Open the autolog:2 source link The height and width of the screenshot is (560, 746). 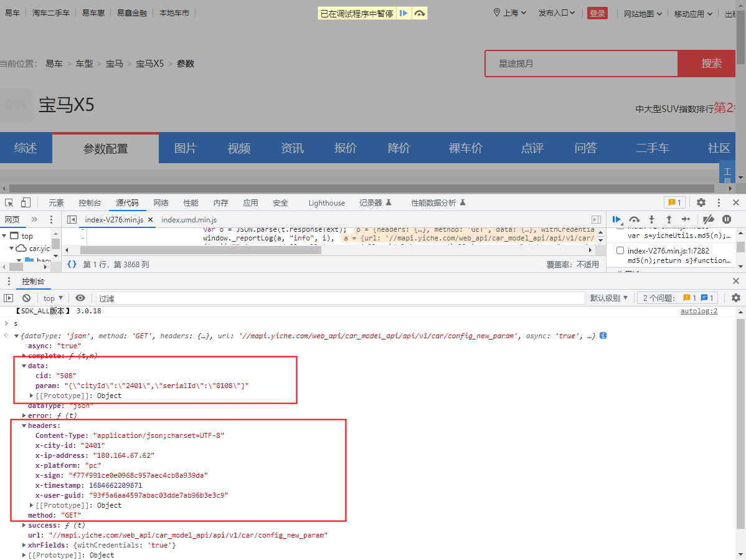pyautogui.click(x=699, y=311)
